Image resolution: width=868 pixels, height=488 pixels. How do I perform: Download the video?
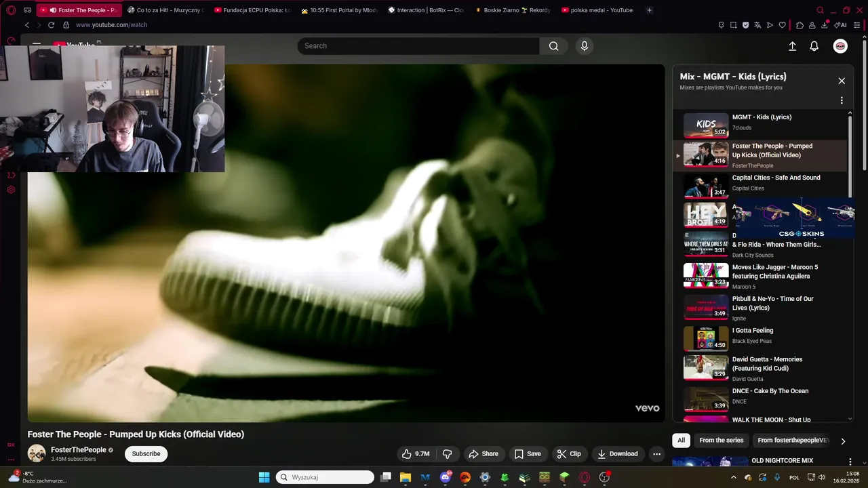click(617, 454)
